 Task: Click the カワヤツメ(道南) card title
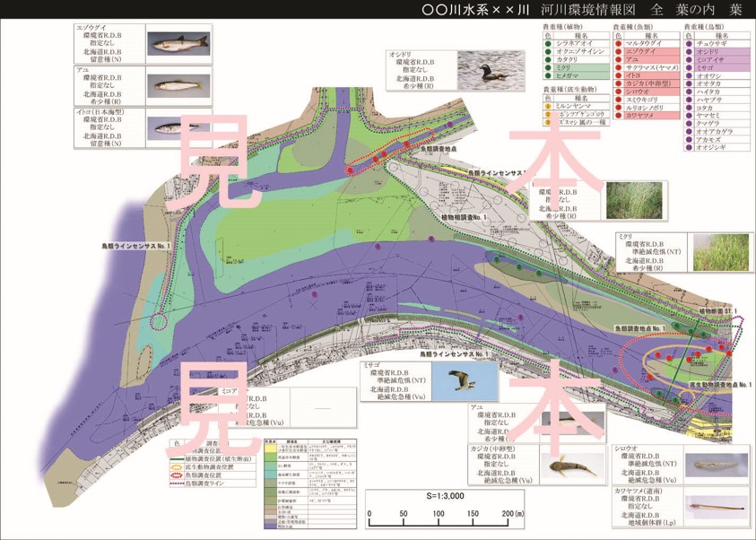point(639,491)
